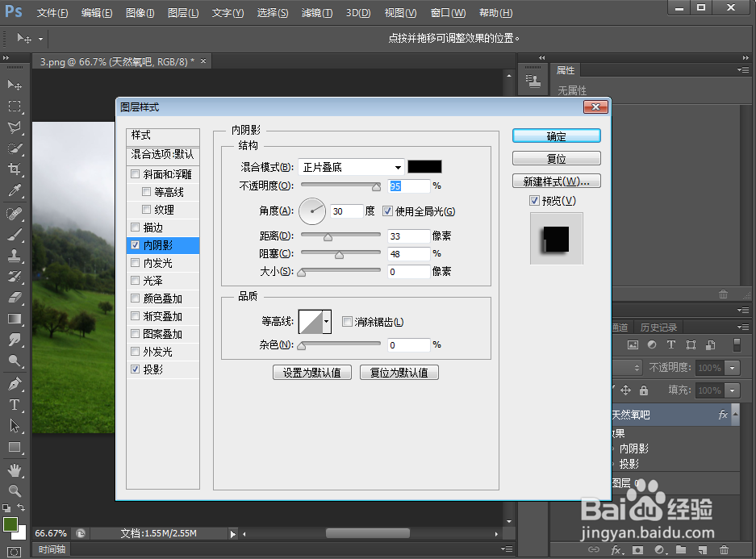Image resolution: width=756 pixels, height=559 pixels.
Task: Select the Zoom tool
Action: [x=15, y=491]
